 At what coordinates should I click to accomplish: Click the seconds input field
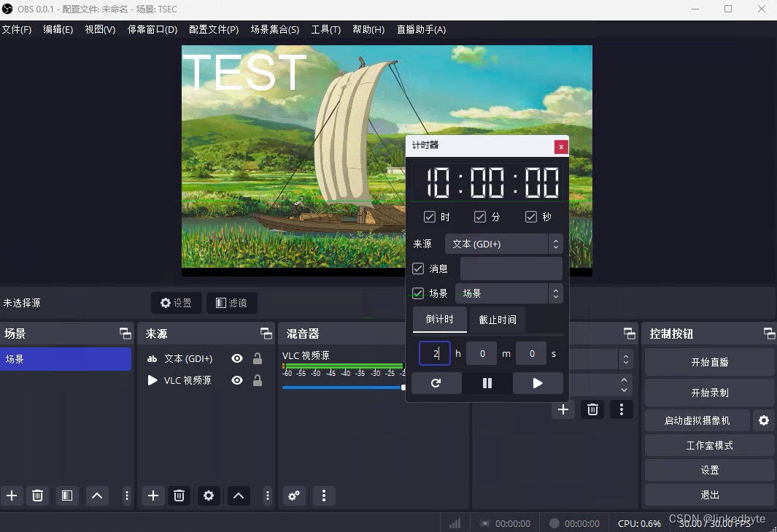coord(531,353)
